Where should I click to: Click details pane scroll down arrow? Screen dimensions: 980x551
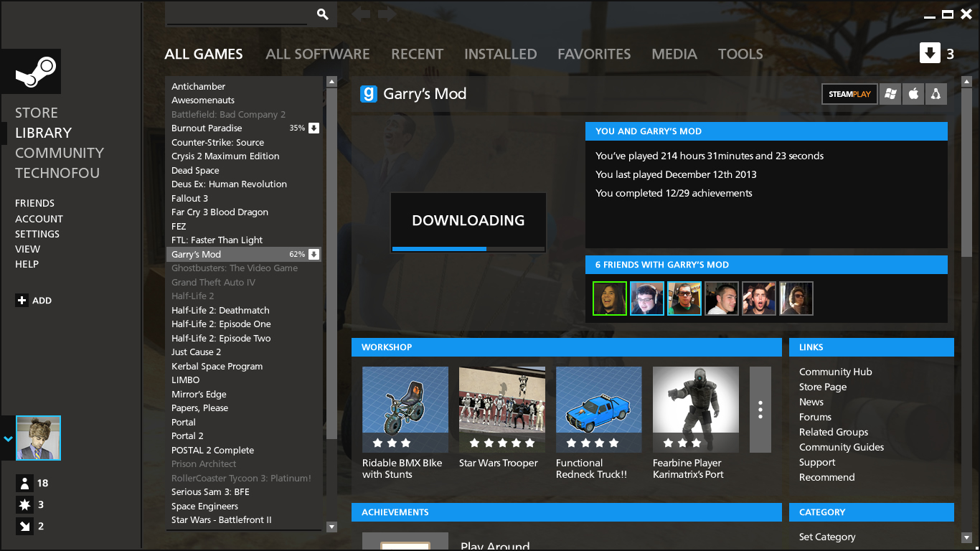pos(966,537)
